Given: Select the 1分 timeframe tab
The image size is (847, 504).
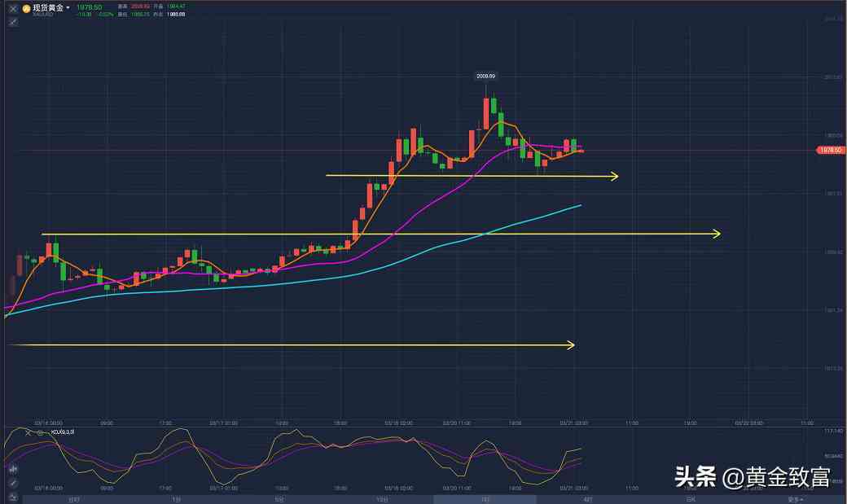Looking at the screenshot, I should (176, 499).
